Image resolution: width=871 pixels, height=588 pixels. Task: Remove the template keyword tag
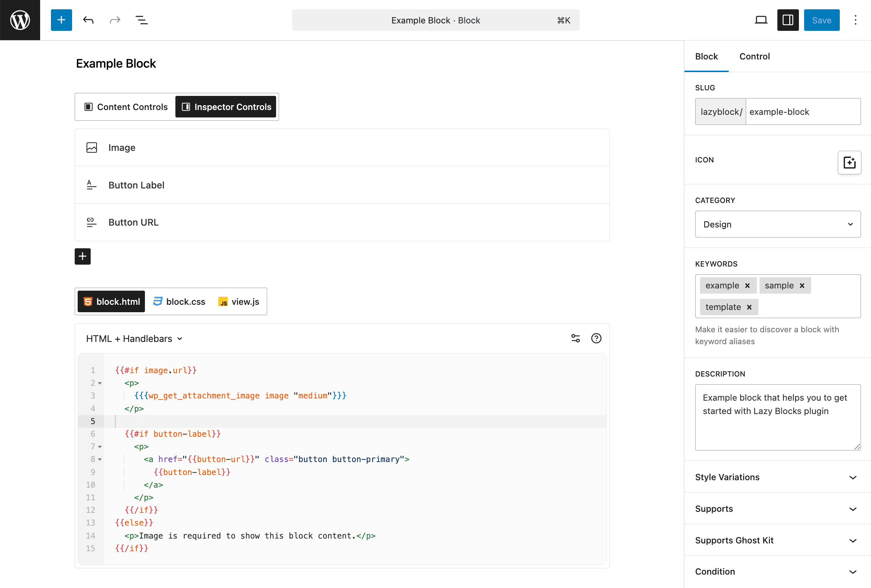tap(749, 307)
